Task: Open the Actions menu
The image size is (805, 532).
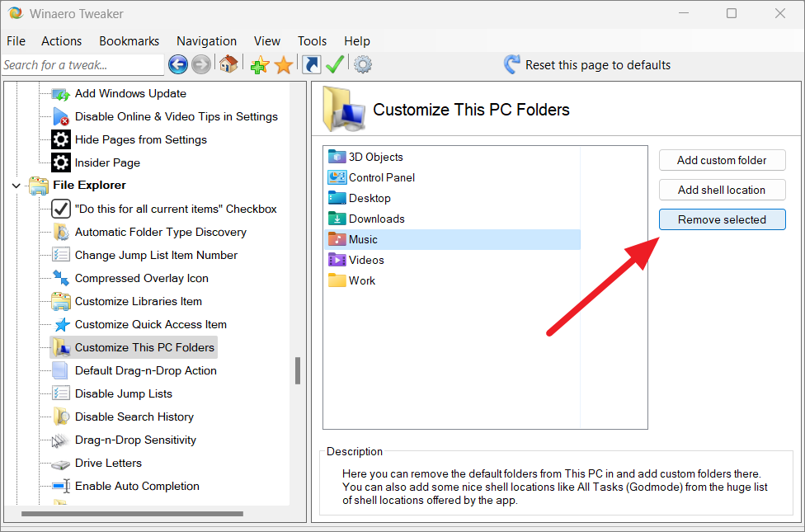Action: 62,41
